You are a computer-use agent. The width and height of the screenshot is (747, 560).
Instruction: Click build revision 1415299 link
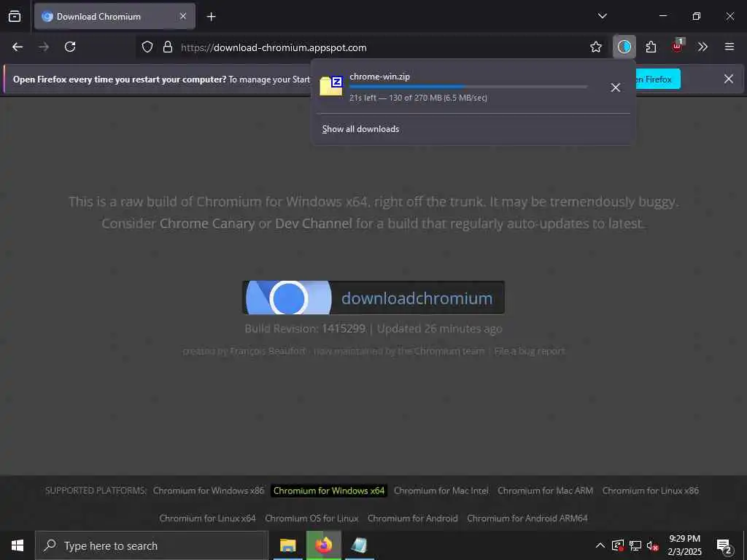[344, 329]
